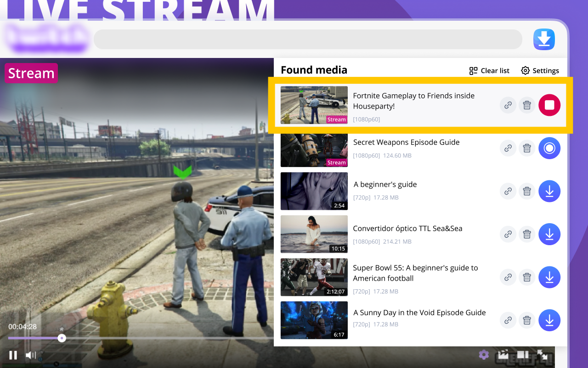Open Super Bowl 55 video thumbnail
The height and width of the screenshot is (368, 588).
pos(314,277)
